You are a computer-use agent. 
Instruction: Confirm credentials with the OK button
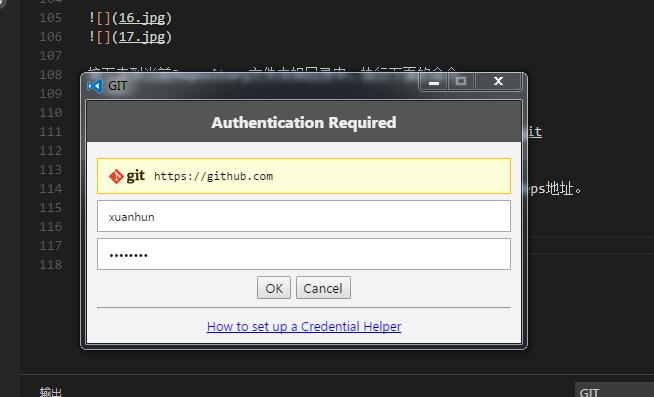[274, 288]
